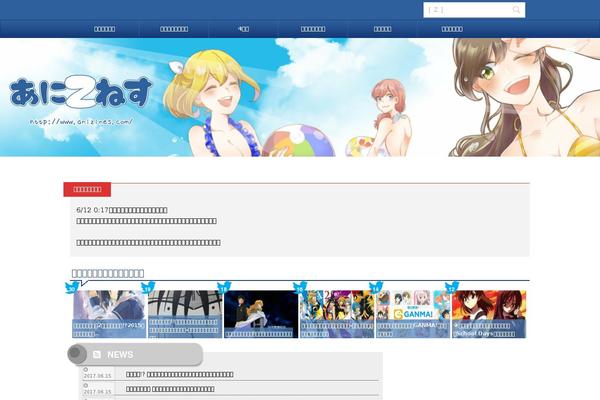Screen dimensions: 600x400
Task: Click the notice line starting with 6/12 0:17
Action: click(122, 210)
